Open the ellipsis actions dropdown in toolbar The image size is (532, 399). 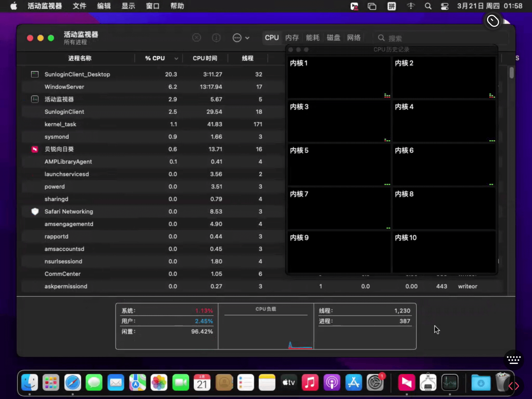241,38
